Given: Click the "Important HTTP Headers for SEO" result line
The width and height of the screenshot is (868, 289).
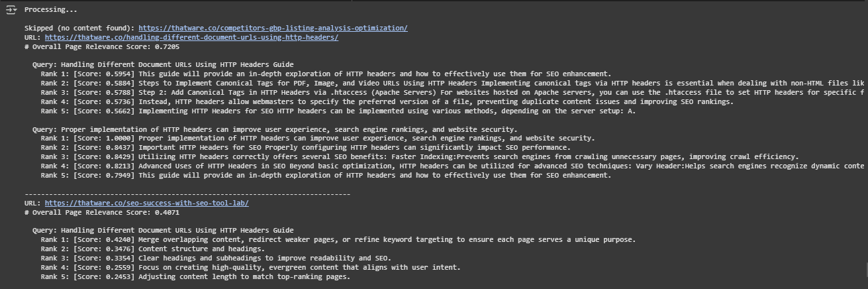Looking at the screenshot, I should pos(305,148).
